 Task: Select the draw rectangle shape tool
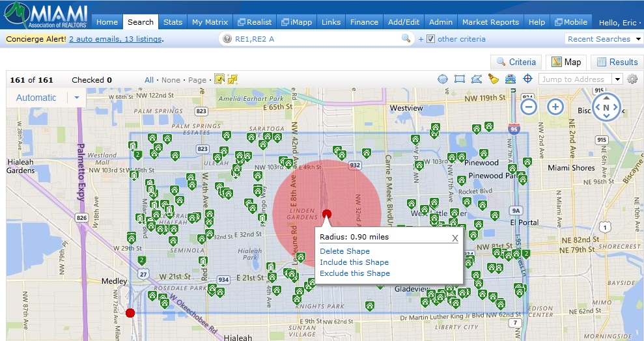click(x=460, y=79)
